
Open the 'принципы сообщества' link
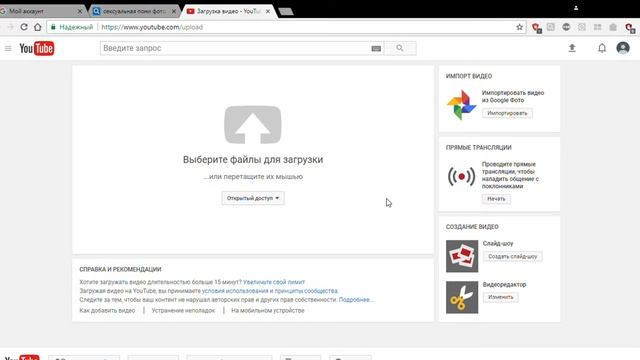click(x=306, y=291)
